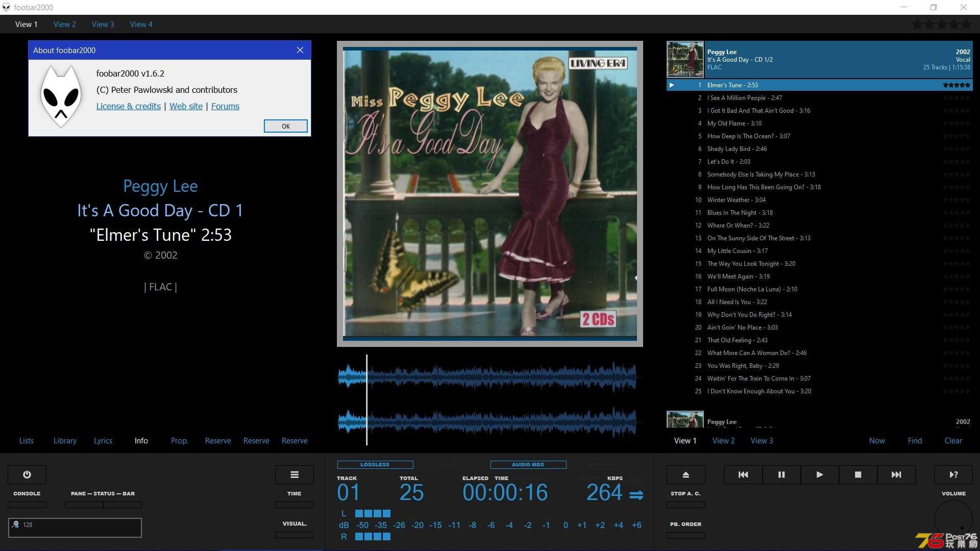This screenshot has height=551, width=980.
Task: Toggle the PB. ORDER switch
Action: (686, 535)
